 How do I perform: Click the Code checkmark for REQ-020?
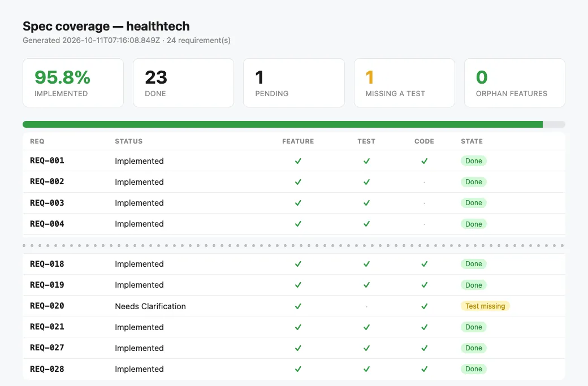424,306
